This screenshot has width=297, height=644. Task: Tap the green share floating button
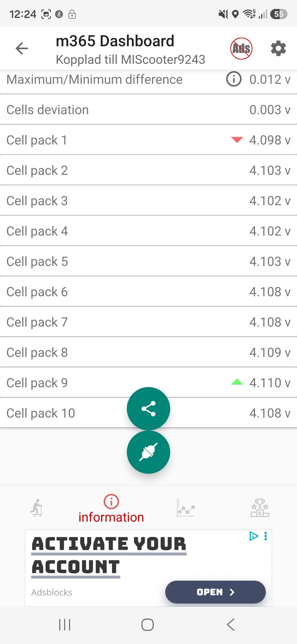(x=148, y=409)
